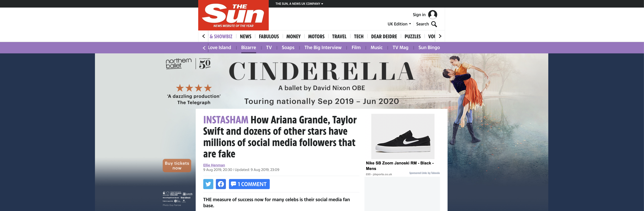Switch to the Bizarre tab
644x211 pixels.
coord(248,47)
